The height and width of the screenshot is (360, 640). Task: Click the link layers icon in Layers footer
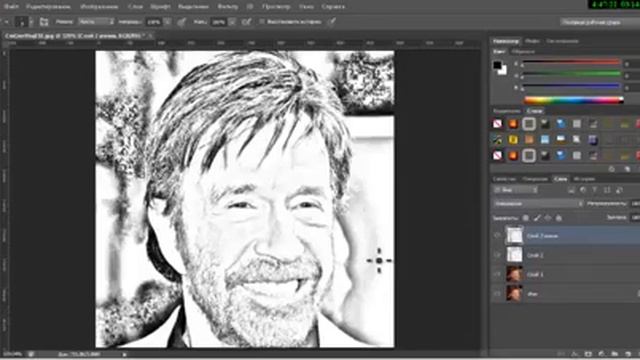pos(561,354)
